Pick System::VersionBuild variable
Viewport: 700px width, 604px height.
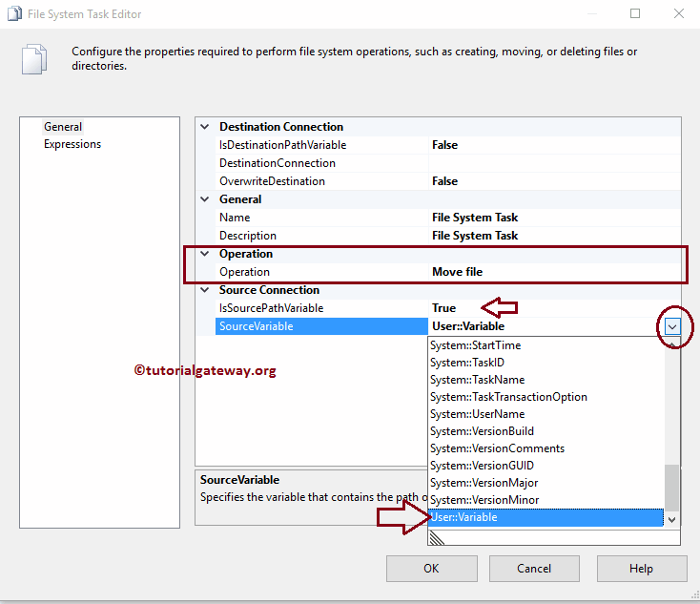[x=546, y=431]
